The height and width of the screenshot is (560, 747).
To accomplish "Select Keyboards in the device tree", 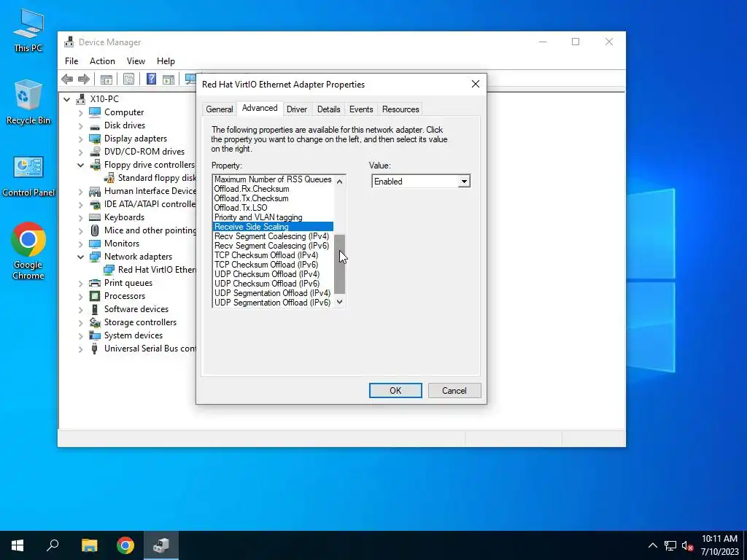I will 124,217.
